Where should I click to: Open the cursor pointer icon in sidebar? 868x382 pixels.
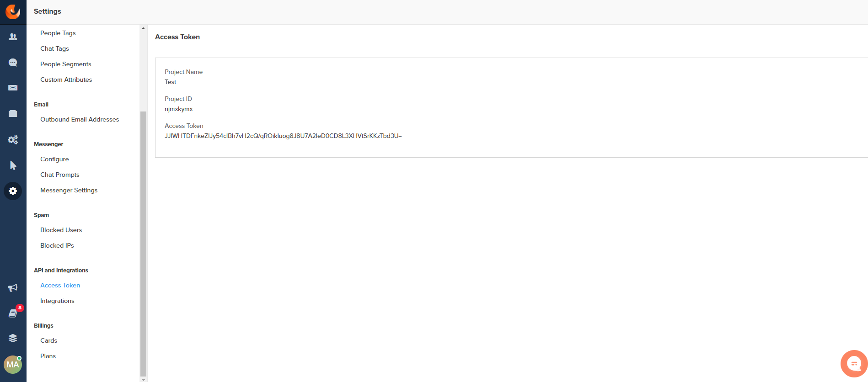(x=13, y=165)
